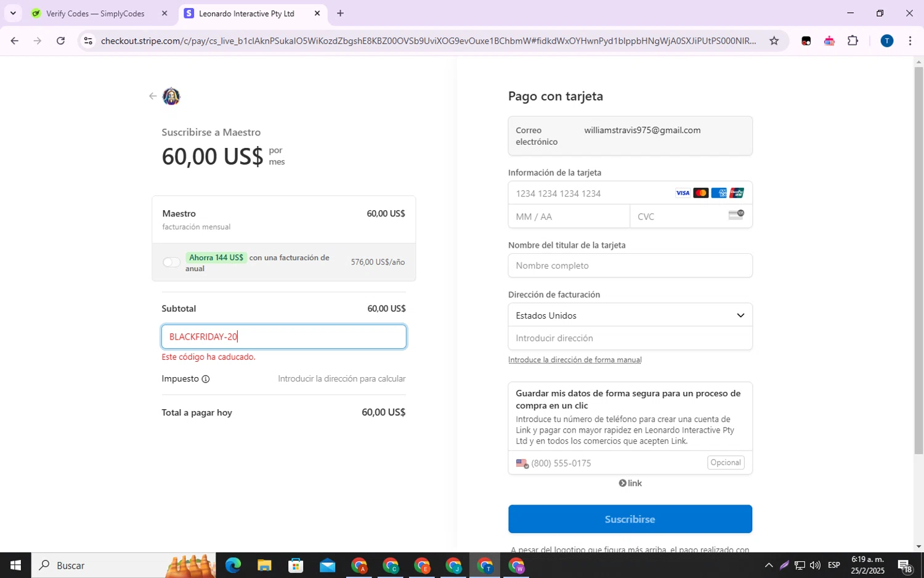Click the 'Este código ha caducado.' error text

click(x=208, y=357)
